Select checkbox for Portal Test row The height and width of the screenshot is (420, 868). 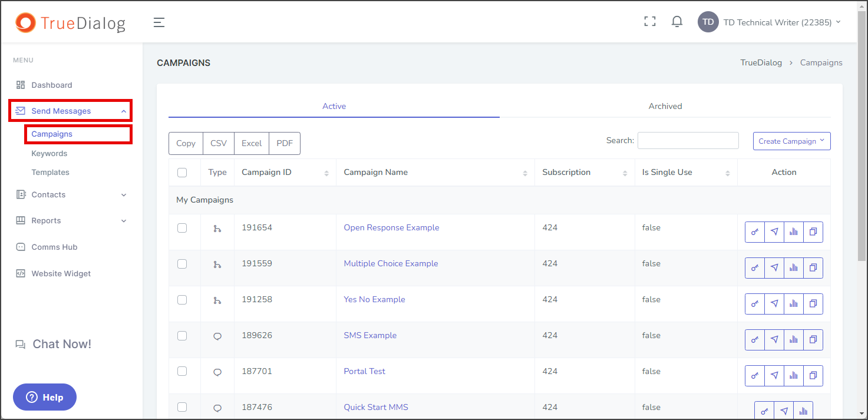click(182, 372)
